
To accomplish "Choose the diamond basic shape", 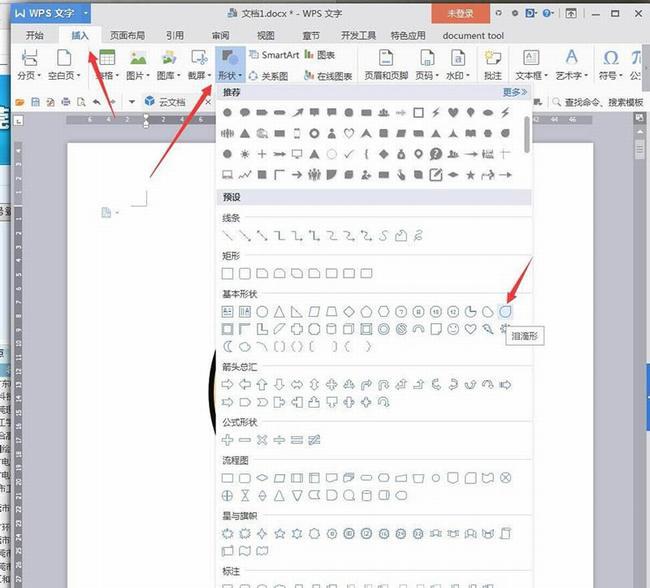I will pos(349,311).
